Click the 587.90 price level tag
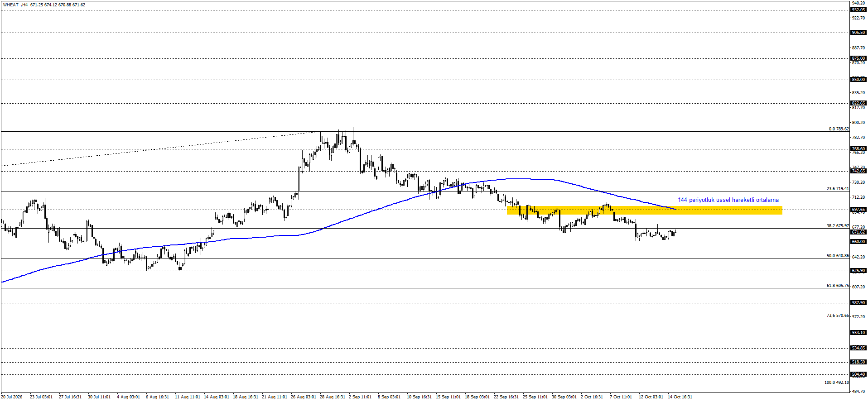This screenshot has height=402, width=868. pyautogui.click(x=858, y=303)
